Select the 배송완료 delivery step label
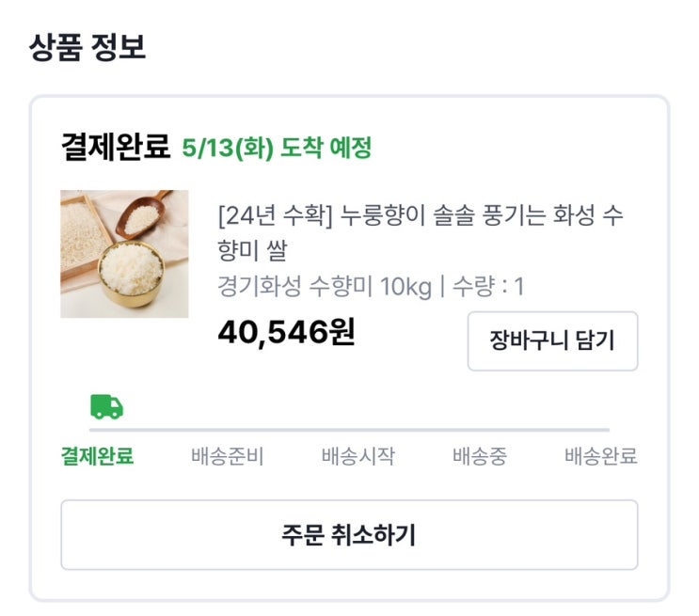The height and width of the screenshot is (616, 699). [x=600, y=457]
